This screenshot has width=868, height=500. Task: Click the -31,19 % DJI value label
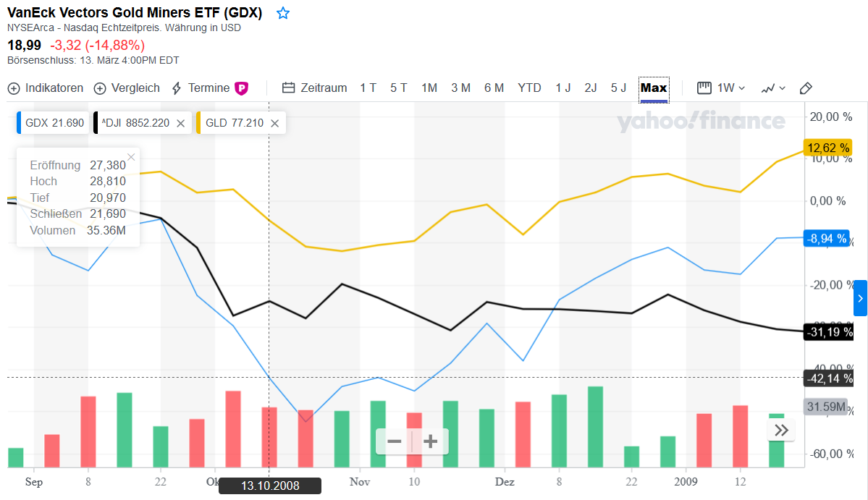point(829,332)
